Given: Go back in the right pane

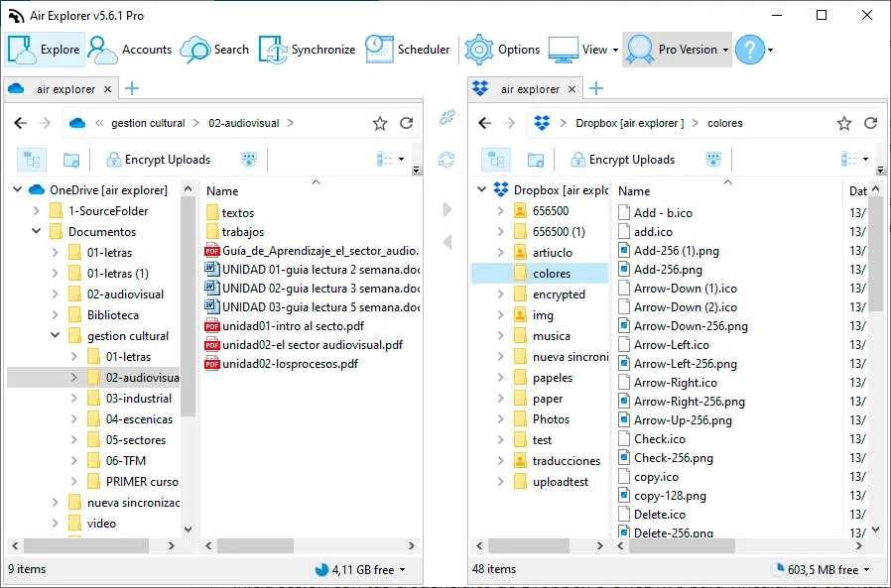Looking at the screenshot, I should coord(485,123).
